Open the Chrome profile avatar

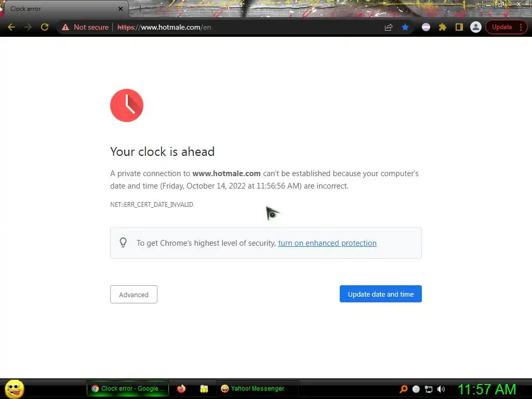pyautogui.click(x=476, y=27)
